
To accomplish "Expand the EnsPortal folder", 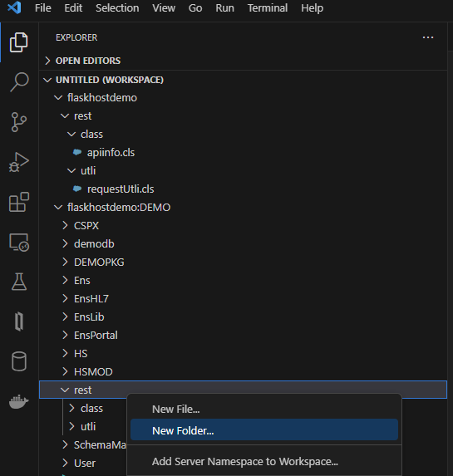I will pyautogui.click(x=96, y=335).
